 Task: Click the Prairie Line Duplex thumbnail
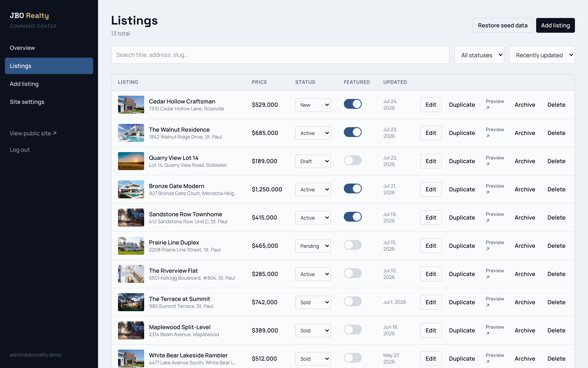(x=131, y=246)
